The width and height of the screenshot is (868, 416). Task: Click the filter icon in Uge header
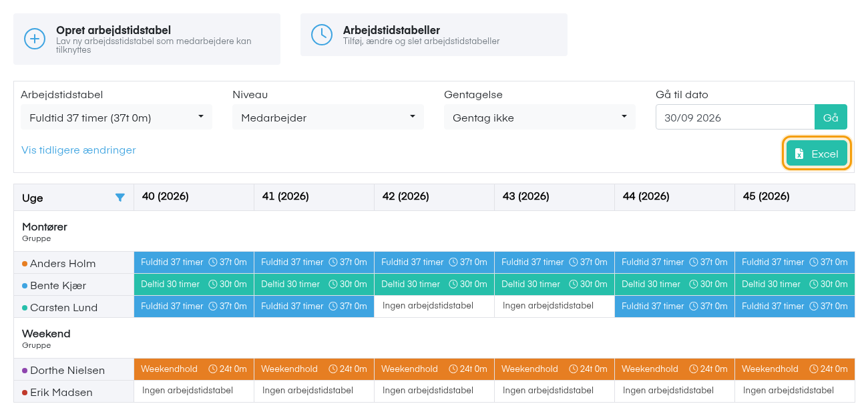click(x=120, y=198)
